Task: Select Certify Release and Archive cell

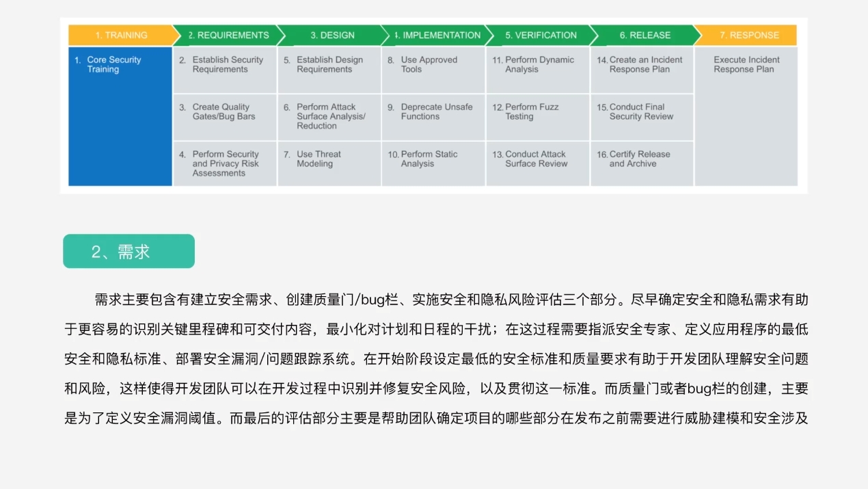Action: [x=642, y=163]
